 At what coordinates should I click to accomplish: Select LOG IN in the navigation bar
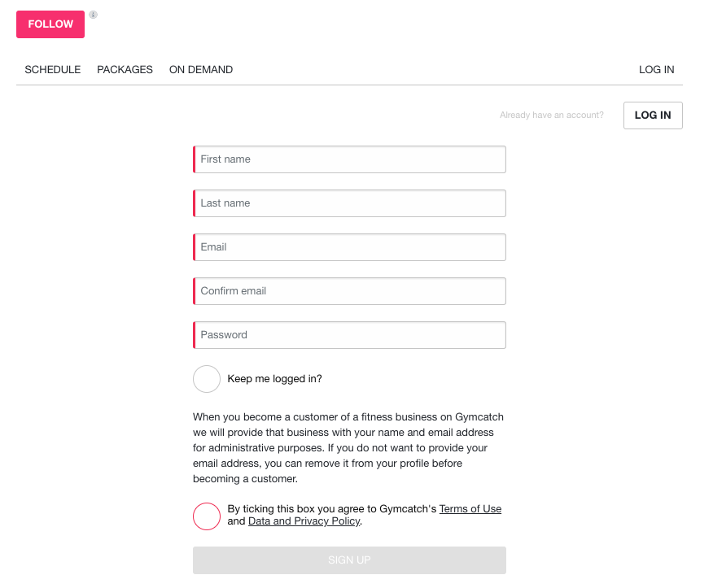tap(656, 69)
